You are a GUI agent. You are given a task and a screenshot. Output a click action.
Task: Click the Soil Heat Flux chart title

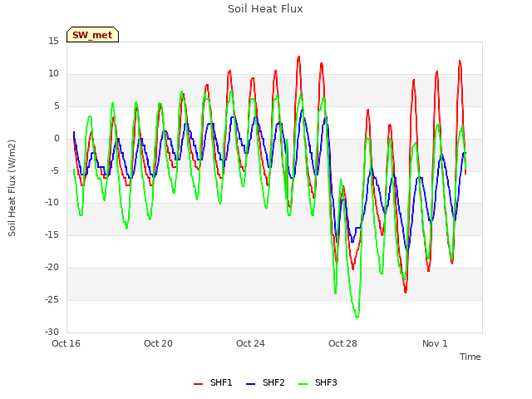click(x=265, y=9)
